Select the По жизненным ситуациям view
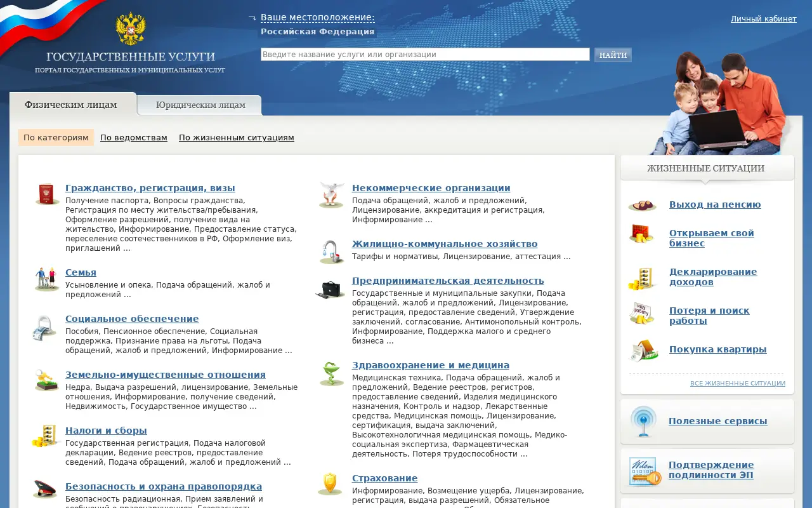The image size is (812, 508). click(x=237, y=138)
